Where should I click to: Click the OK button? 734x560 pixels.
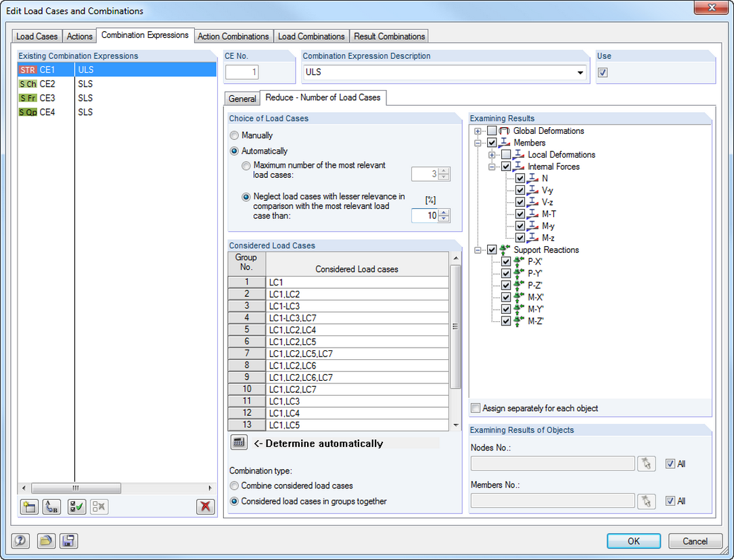[x=634, y=541]
